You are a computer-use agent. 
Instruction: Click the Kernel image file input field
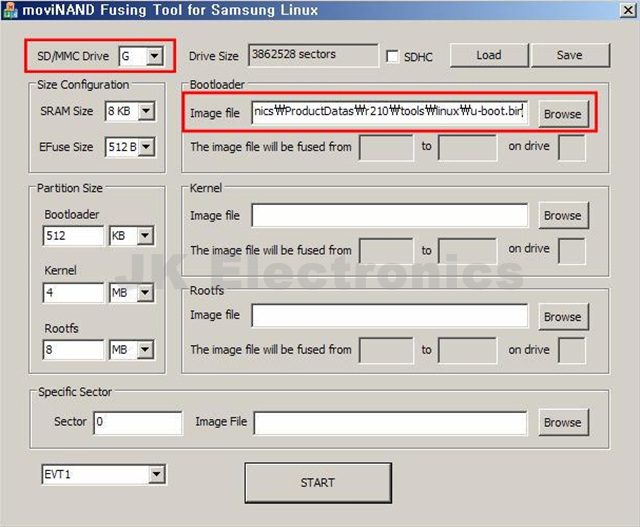389,215
